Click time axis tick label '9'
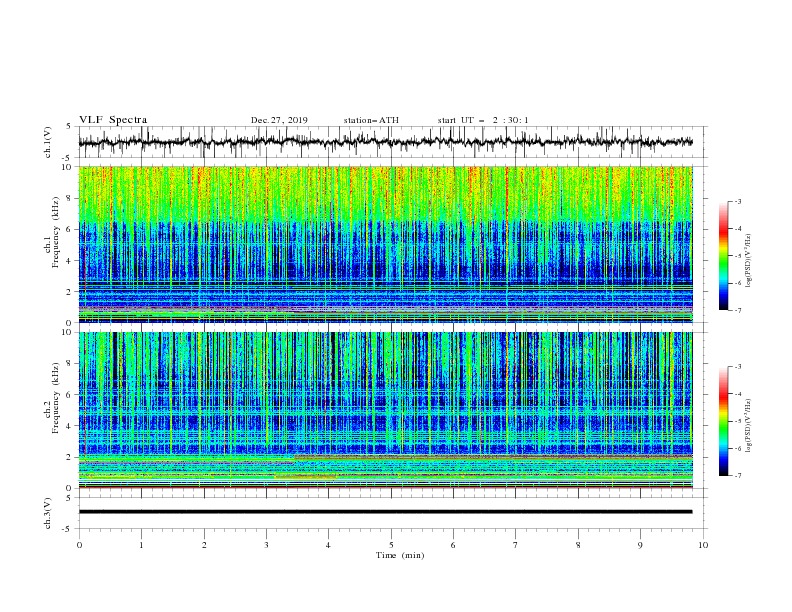 coord(640,545)
